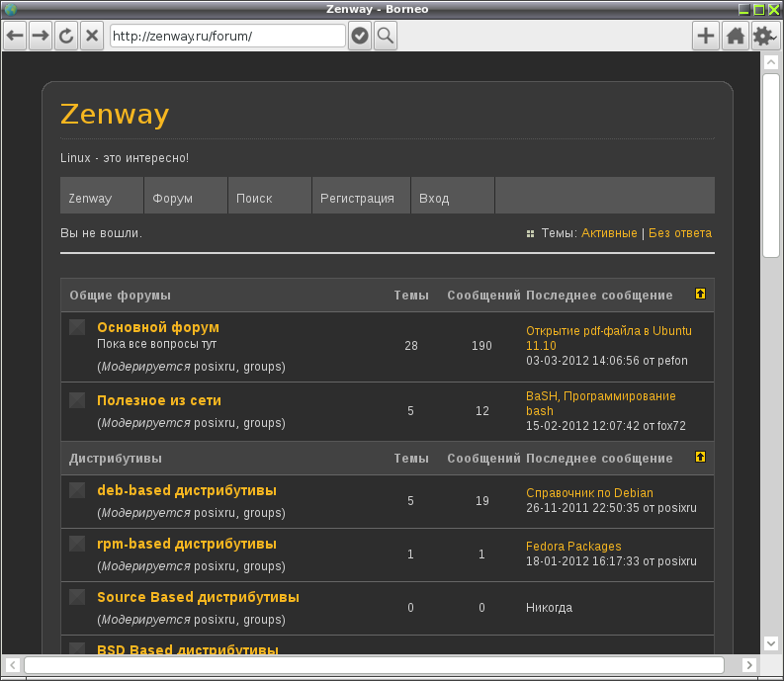Confirm the URL with the checkmark button
784x681 pixels.
click(x=360, y=36)
